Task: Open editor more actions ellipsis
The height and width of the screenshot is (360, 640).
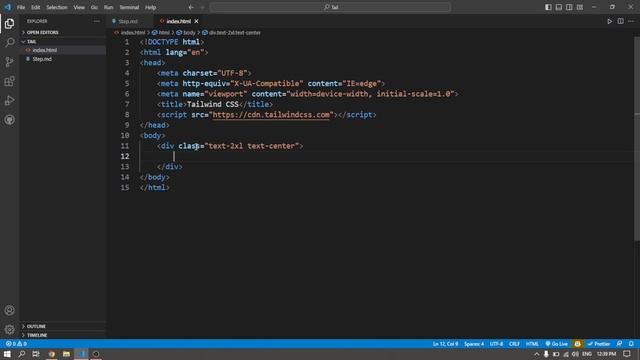Action: pos(631,21)
